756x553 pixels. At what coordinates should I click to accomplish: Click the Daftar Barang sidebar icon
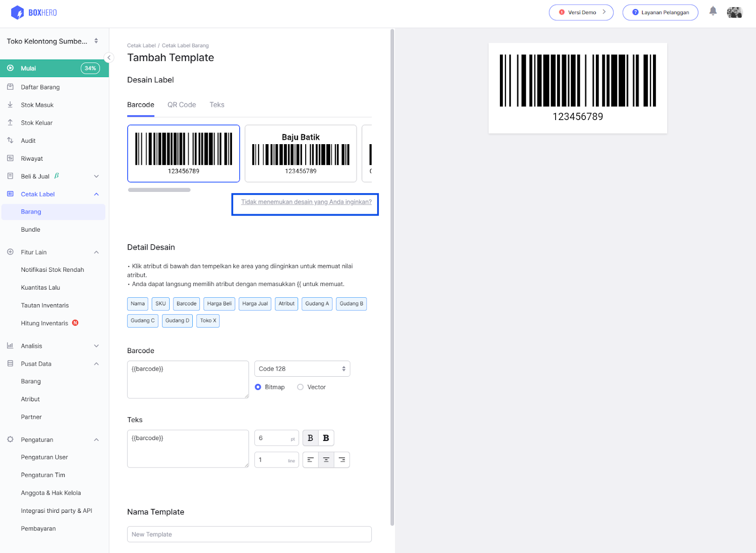coord(10,87)
